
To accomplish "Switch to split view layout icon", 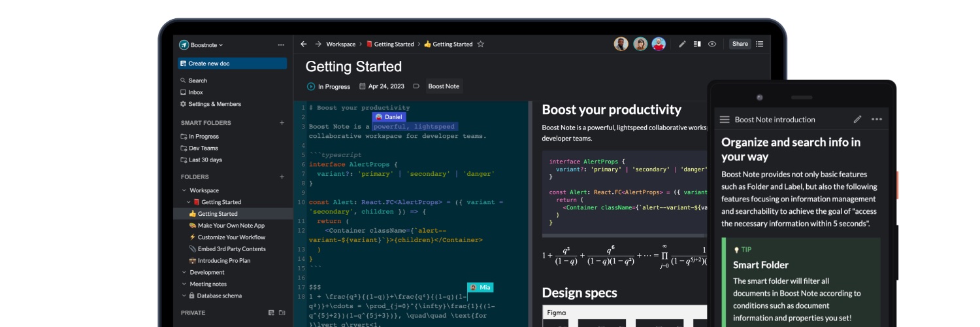I will (697, 44).
